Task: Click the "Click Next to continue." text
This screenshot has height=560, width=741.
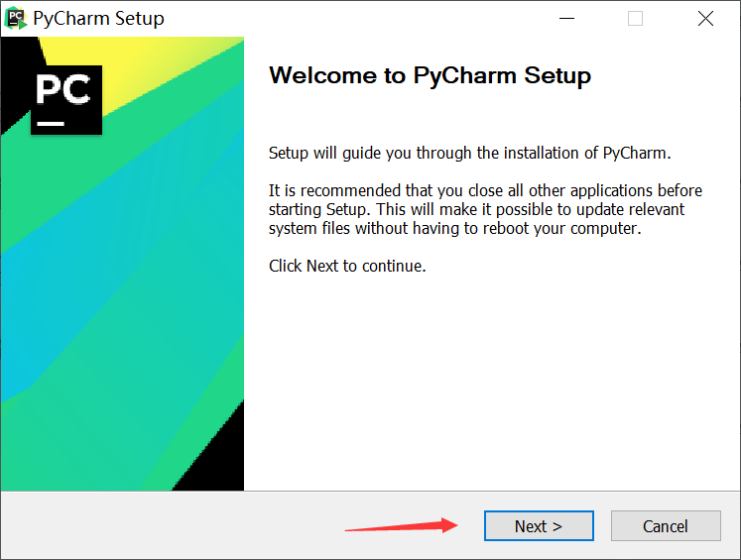Action: click(x=347, y=266)
